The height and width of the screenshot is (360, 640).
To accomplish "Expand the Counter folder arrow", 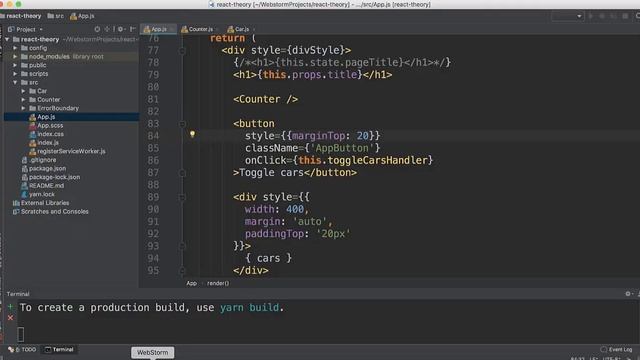I will click(23, 100).
